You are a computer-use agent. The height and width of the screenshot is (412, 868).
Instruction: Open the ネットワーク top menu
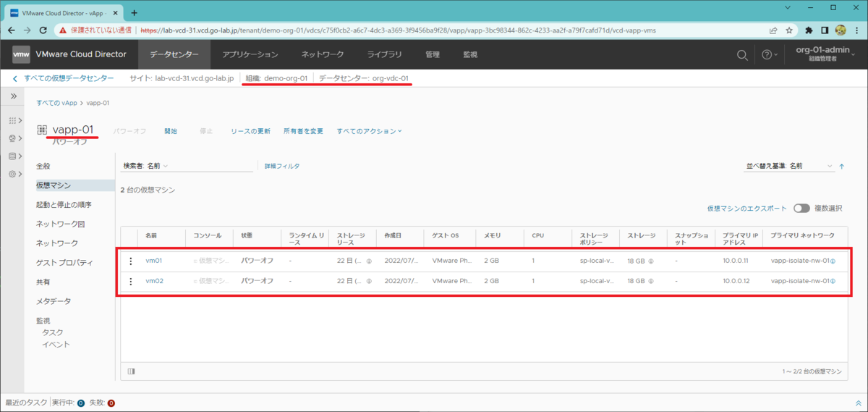[x=323, y=54]
